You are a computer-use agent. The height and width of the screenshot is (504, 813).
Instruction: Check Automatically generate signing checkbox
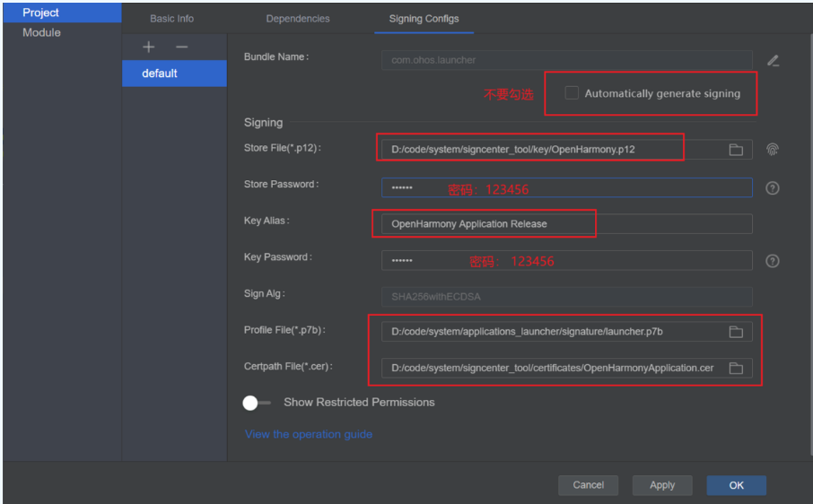click(x=572, y=93)
